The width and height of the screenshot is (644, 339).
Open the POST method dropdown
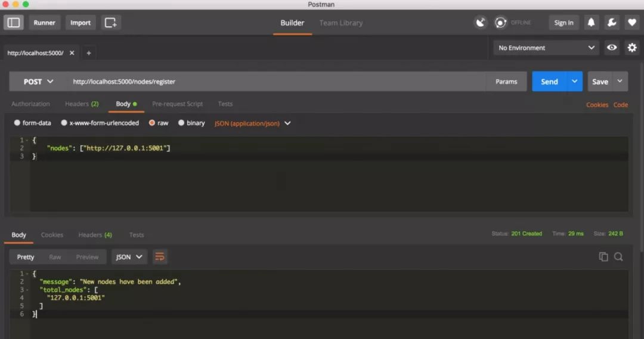39,82
